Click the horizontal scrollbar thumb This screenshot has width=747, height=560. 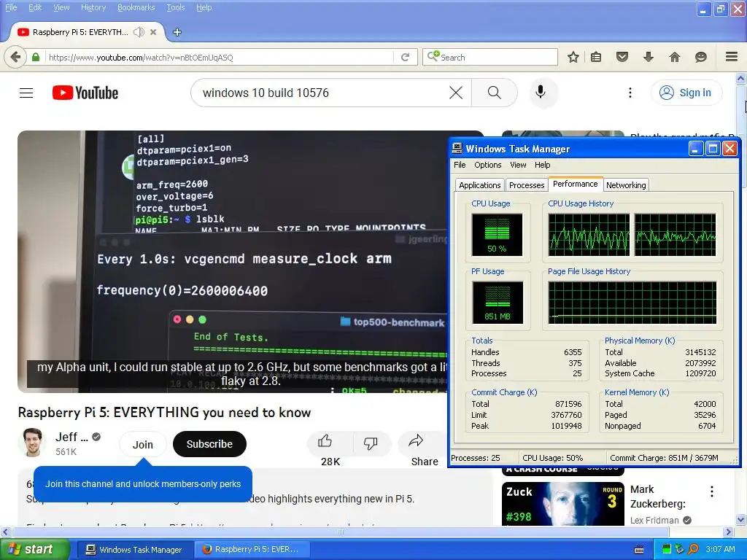point(340,532)
